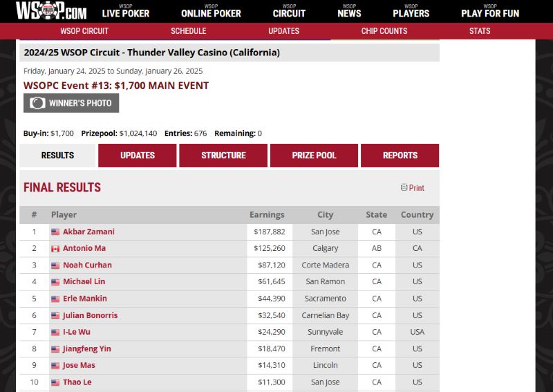Click the Sunnyvale city cell
Screen dimensions: 553x392
pyautogui.click(x=325, y=332)
